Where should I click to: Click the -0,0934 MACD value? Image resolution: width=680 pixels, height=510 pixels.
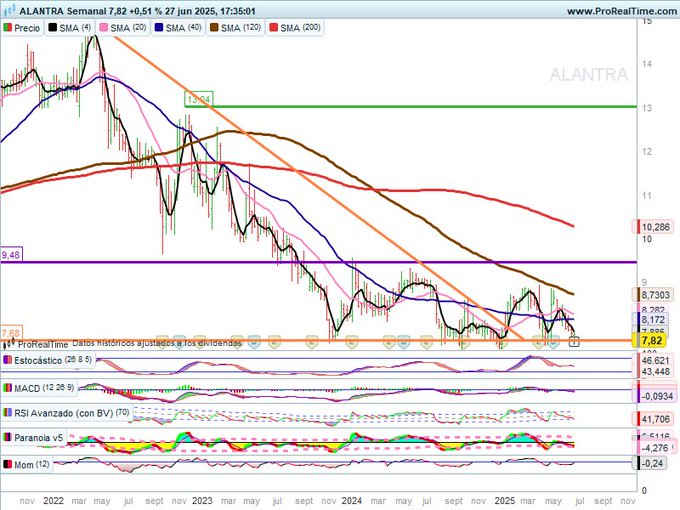[x=657, y=396]
